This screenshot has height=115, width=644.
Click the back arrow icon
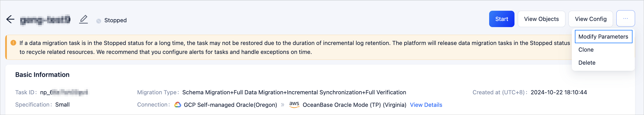tap(10, 19)
